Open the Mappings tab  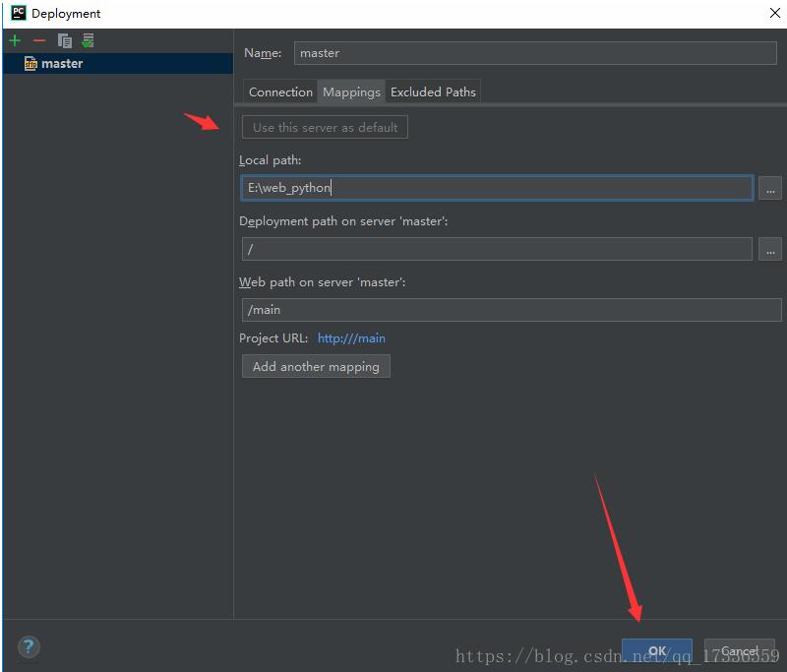click(x=351, y=92)
